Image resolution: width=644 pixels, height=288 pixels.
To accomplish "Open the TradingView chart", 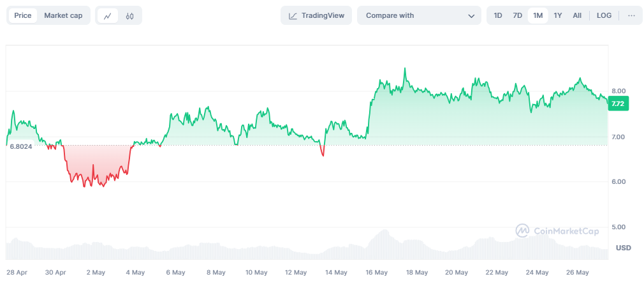I will point(316,15).
